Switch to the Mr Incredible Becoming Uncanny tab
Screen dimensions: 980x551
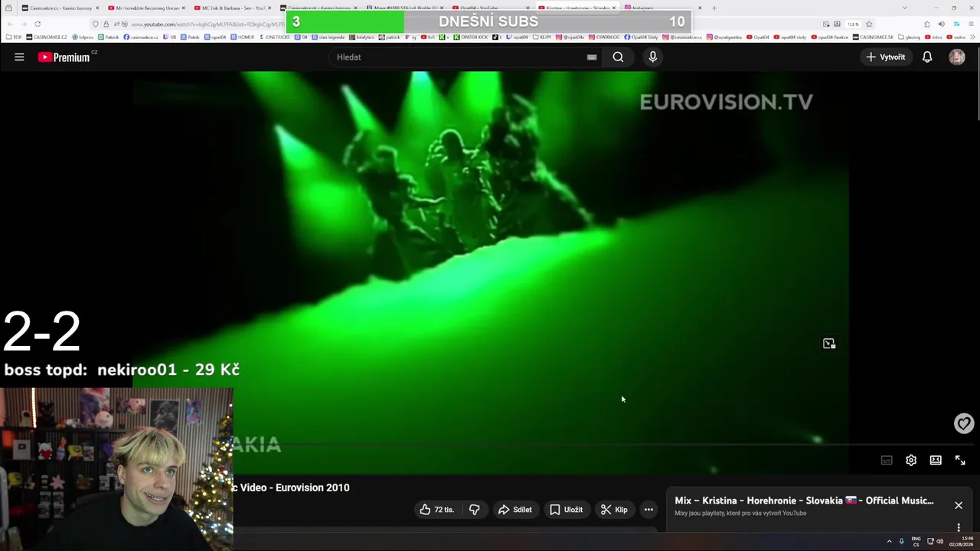pyautogui.click(x=146, y=8)
